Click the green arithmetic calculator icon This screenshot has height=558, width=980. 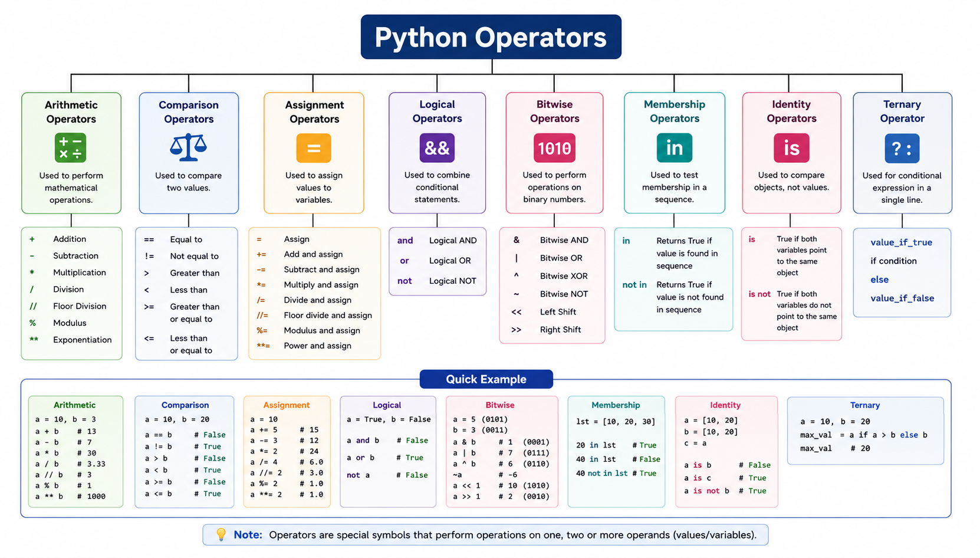(71, 148)
